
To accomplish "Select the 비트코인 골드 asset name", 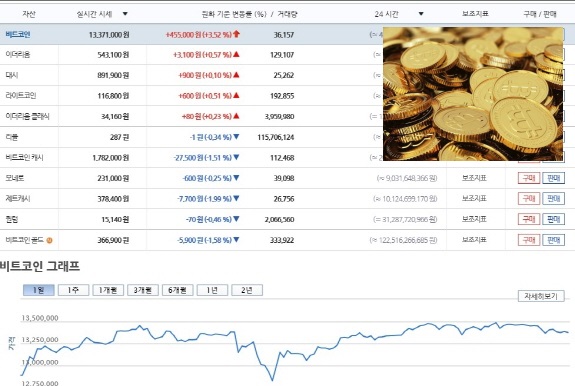I will click(25, 240).
